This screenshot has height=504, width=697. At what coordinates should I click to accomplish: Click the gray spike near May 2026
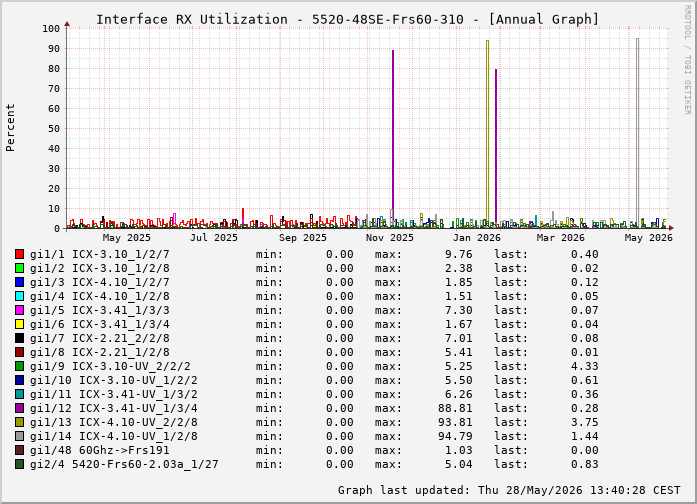coord(637,133)
